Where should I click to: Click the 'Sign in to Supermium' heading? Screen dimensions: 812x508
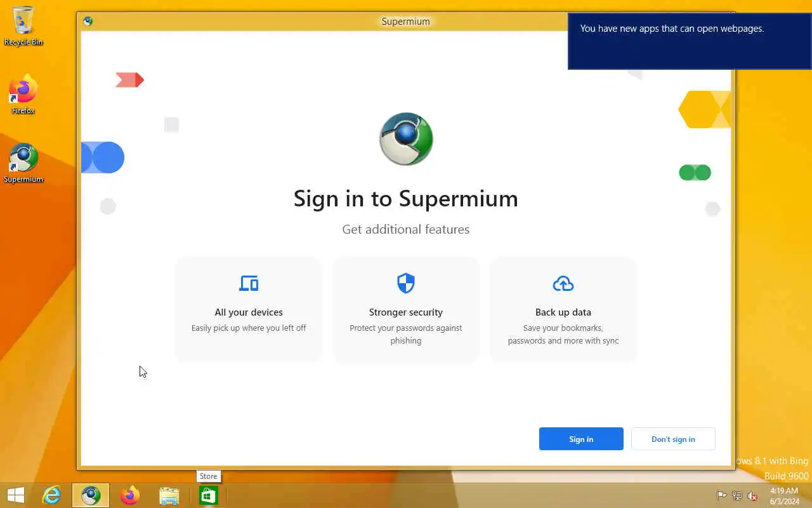pyautogui.click(x=406, y=199)
